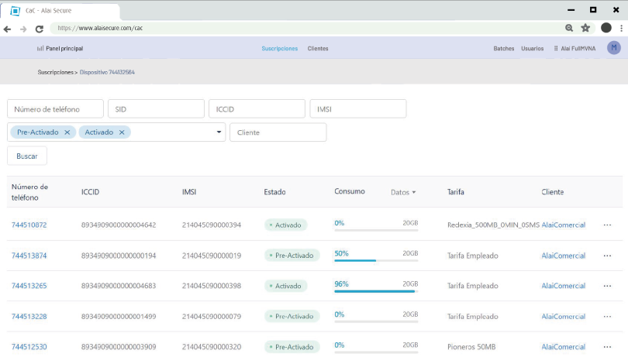Click the Tarifa column header
The image size is (628, 364).
[456, 192]
